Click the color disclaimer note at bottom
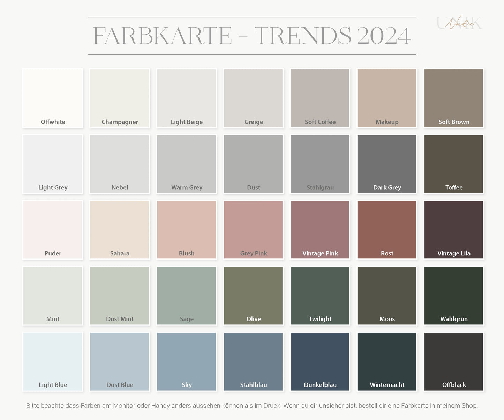The height and width of the screenshot is (420, 504). 252,406
